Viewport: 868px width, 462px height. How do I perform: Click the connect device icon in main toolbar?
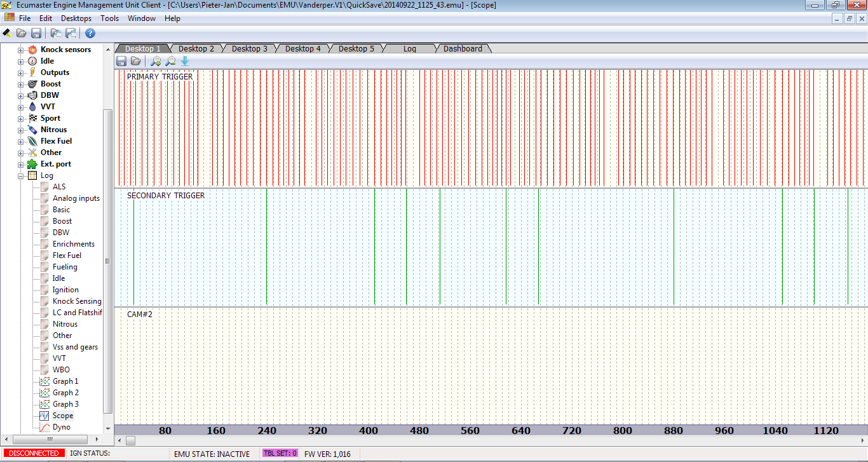click(7, 33)
